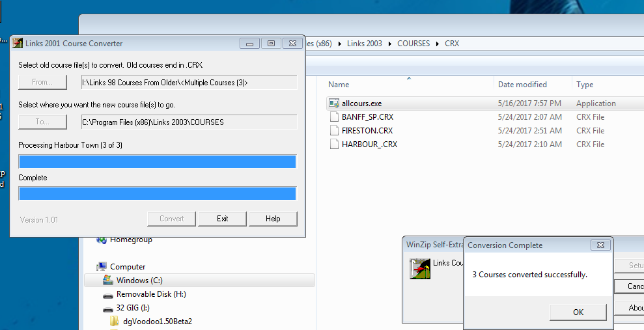Click the Complete progress bar
This screenshot has height=330, width=644.
(x=158, y=193)
